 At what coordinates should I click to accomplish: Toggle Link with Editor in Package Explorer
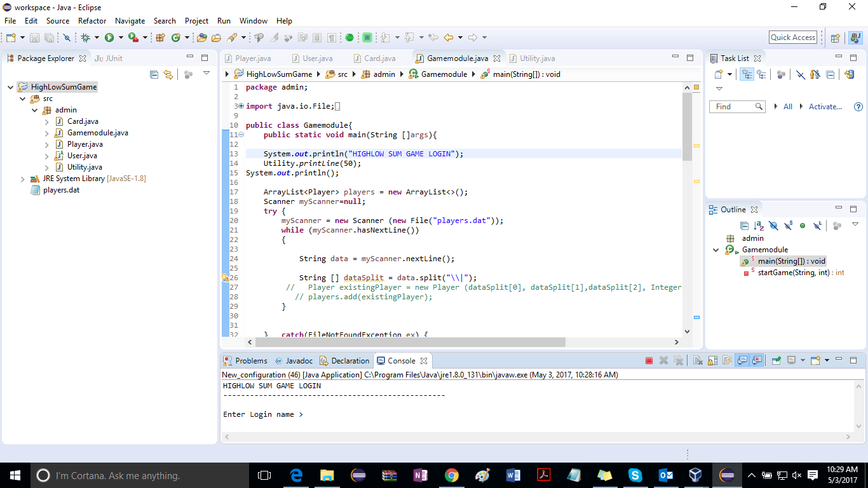[167, 74]
